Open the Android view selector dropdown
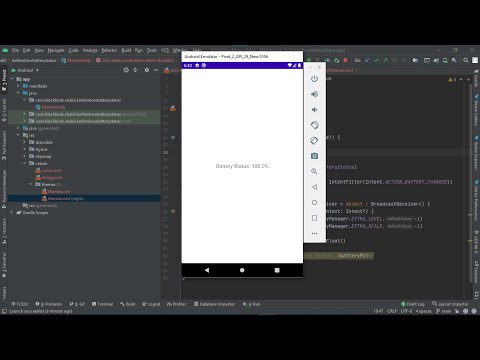The height and width of the screenshot is (360, 480). click(25, 70)
